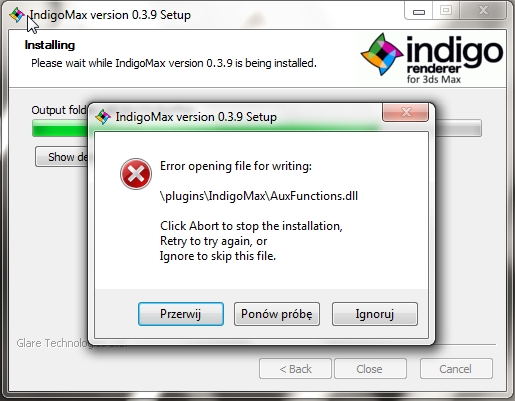Minimize the installer setup window
The height and width of the screenshot is (401, 515).
click(x=419, y=11)
